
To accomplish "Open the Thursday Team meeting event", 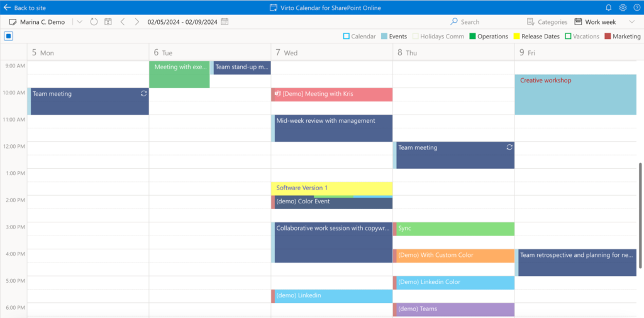I will 453,155.
